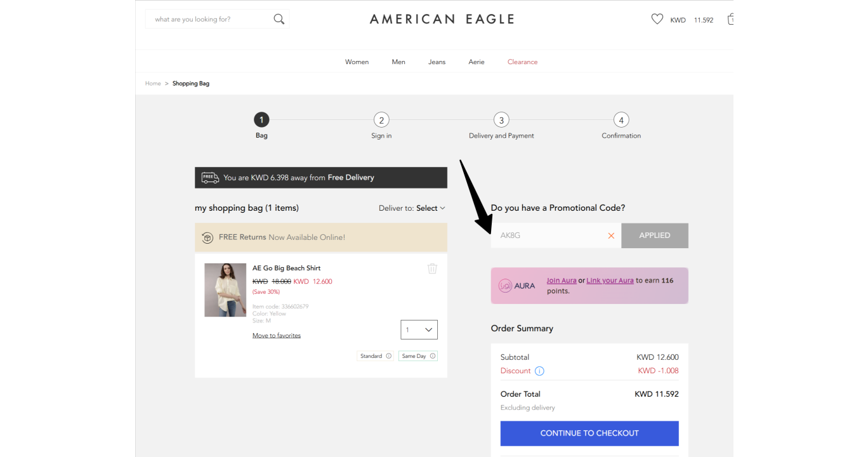Image resolution: width=868 pixels, height=457 pixels.
Task: Click the Same Day delivery info icon
Action: (x=433, y=356)
